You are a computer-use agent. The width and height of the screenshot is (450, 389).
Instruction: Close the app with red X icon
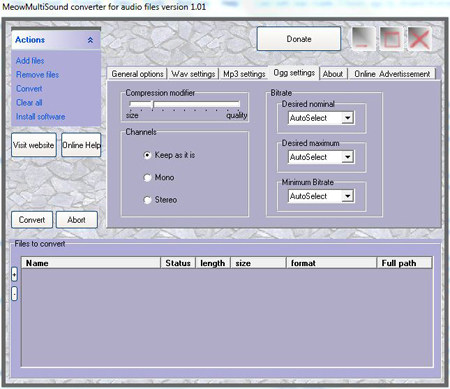click(x=420, y=39)
